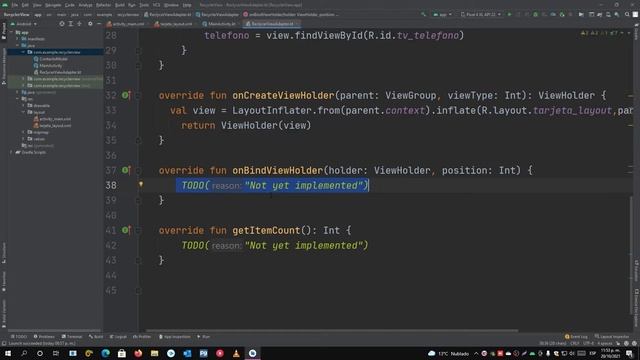Open the Edit menu
This screenshot has height=360, width=640.
coord(25,5)
